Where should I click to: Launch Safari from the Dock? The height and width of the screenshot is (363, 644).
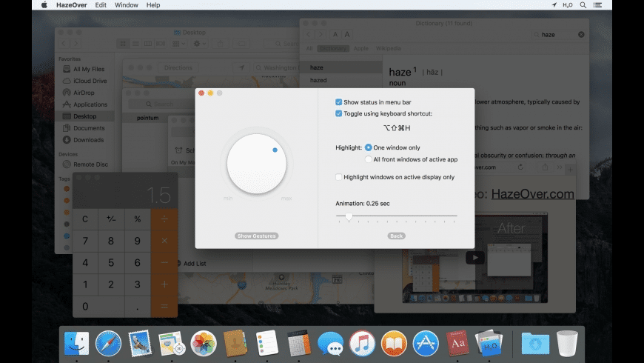click(108, 343)
